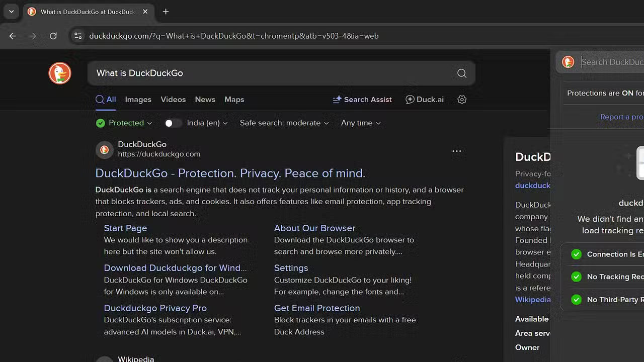Expand the Protected dropdown

click(x=124, y=123)
